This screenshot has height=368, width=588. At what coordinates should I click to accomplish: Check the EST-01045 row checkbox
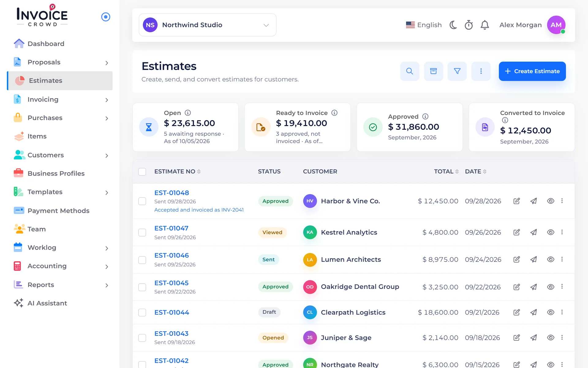click(142, 287)
